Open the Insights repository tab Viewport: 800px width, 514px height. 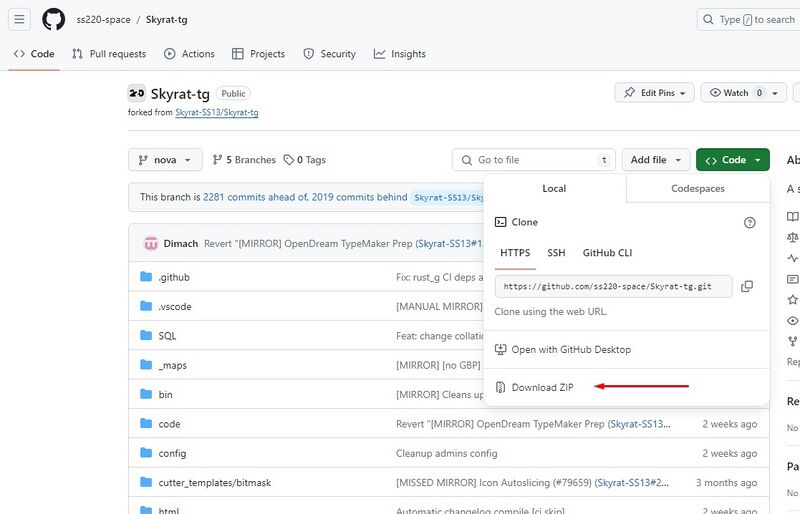(400, 54)
